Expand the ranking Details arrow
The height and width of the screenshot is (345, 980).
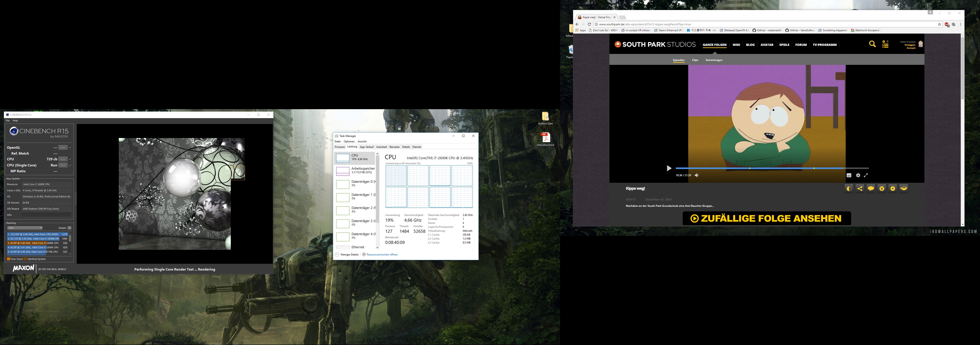pyautogui.click(x=70, y=228)
